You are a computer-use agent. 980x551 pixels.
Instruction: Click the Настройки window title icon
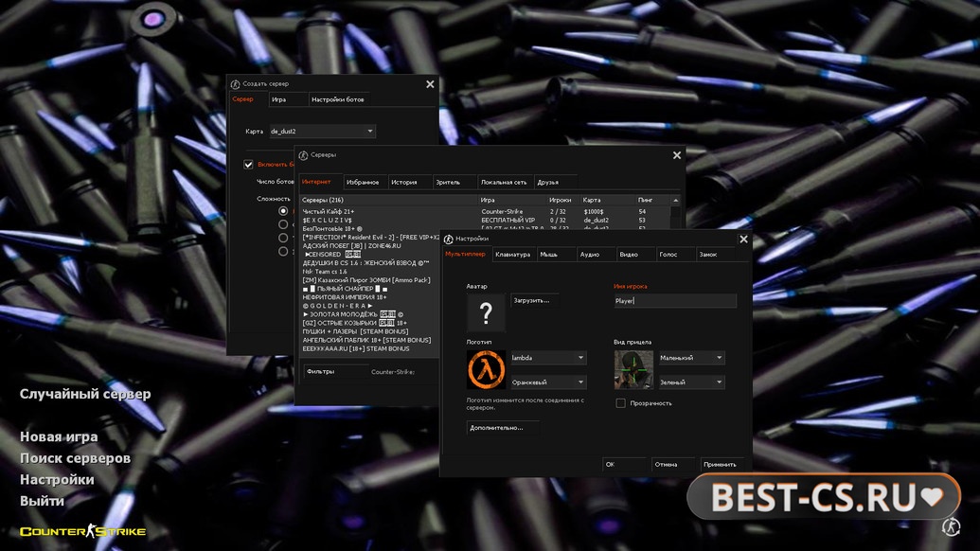coord(448,239)
